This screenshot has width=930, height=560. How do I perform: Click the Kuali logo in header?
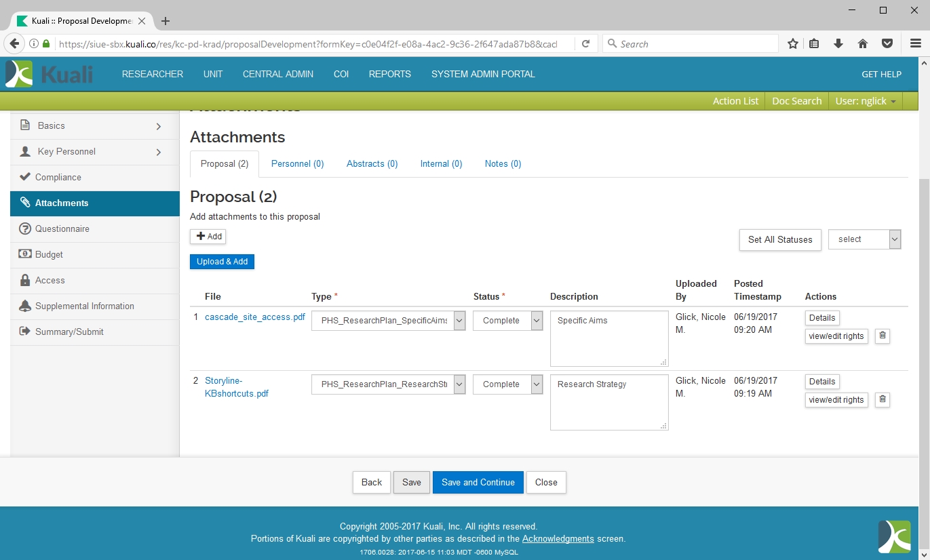[50, 74]
